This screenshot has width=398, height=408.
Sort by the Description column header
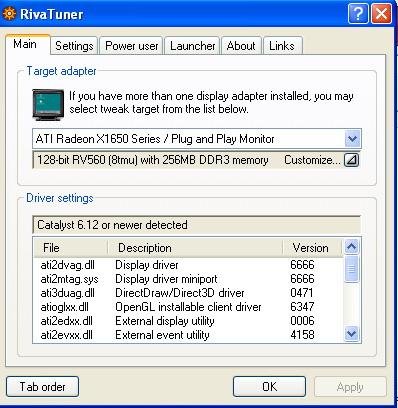pos(195,248)
